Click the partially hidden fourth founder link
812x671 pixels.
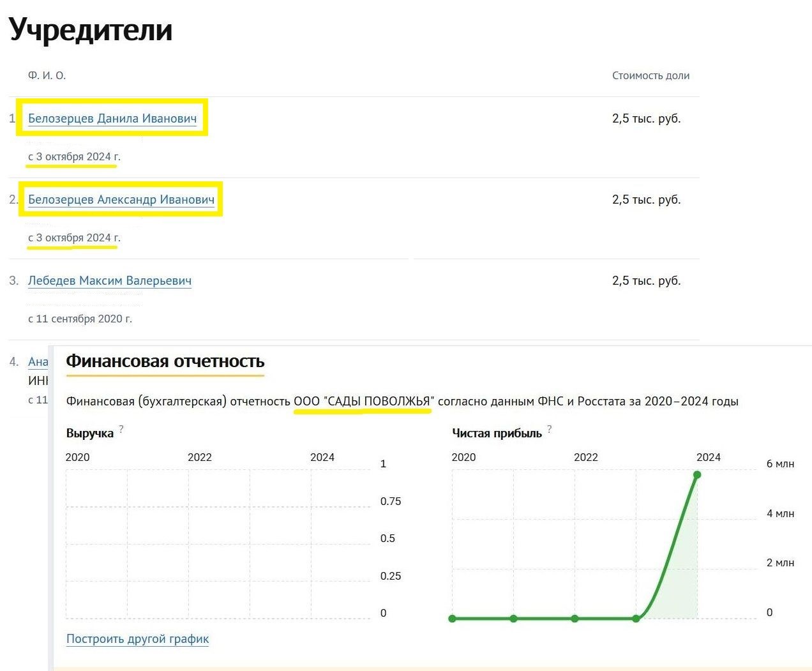[x=38, y=362]
